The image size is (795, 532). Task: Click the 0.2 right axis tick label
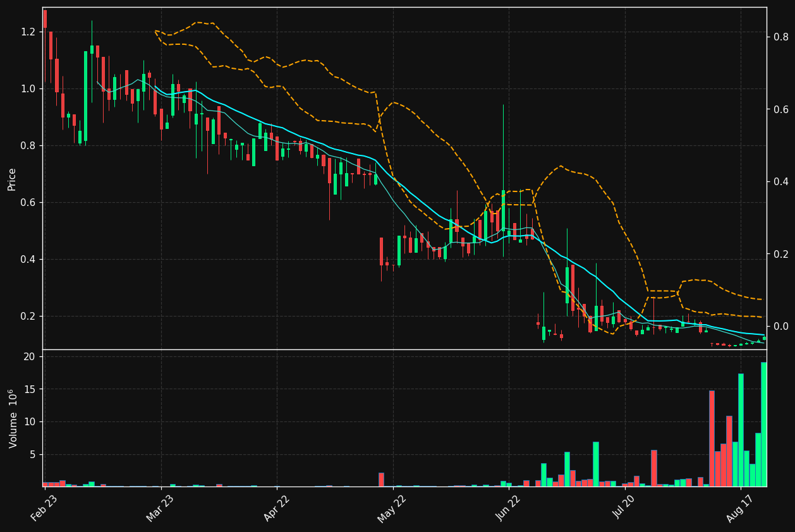tap(781, 254)
